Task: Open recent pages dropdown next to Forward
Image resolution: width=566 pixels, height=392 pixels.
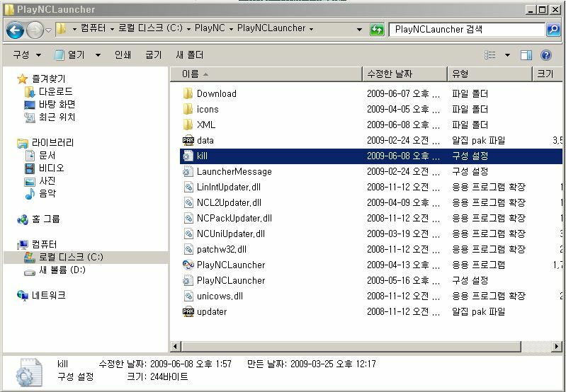Action: (x=48, y=30)
